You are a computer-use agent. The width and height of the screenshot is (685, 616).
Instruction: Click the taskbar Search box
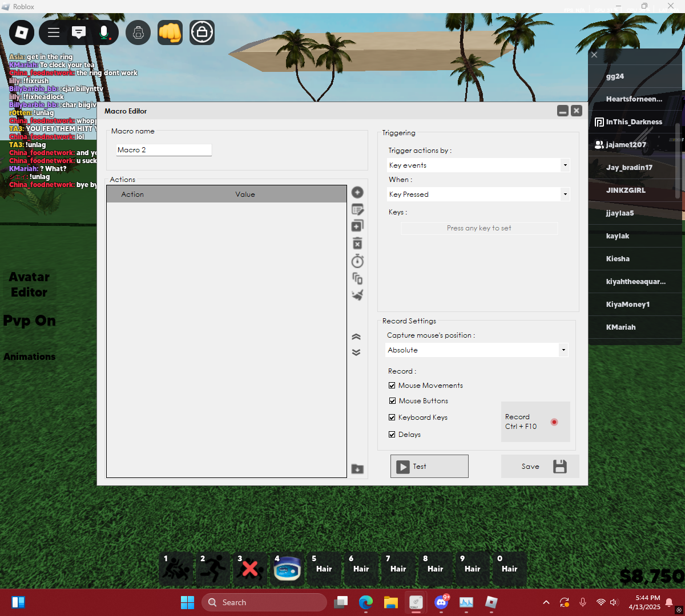pos(264,602)
